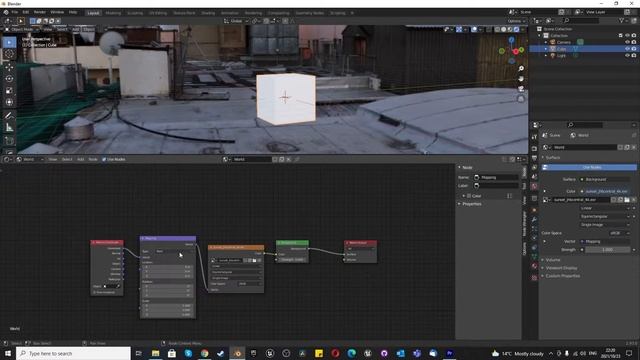Image resolution: width=640 pixels, height=360 pixels.
Task: Toggle visibility eye for Collection in outliner
Action: coord(627,36)
